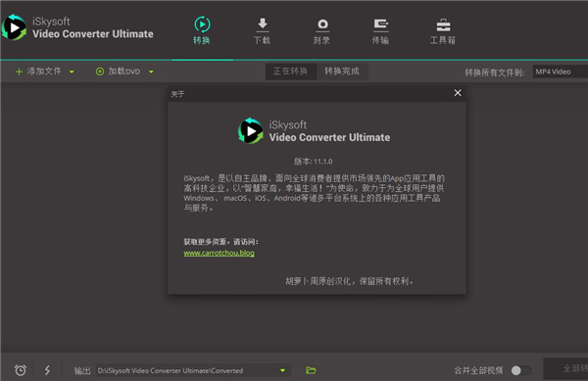The width and height of the screenshot is (588, 381).
Task: Open the output folder icon
Action: (311, 370)
